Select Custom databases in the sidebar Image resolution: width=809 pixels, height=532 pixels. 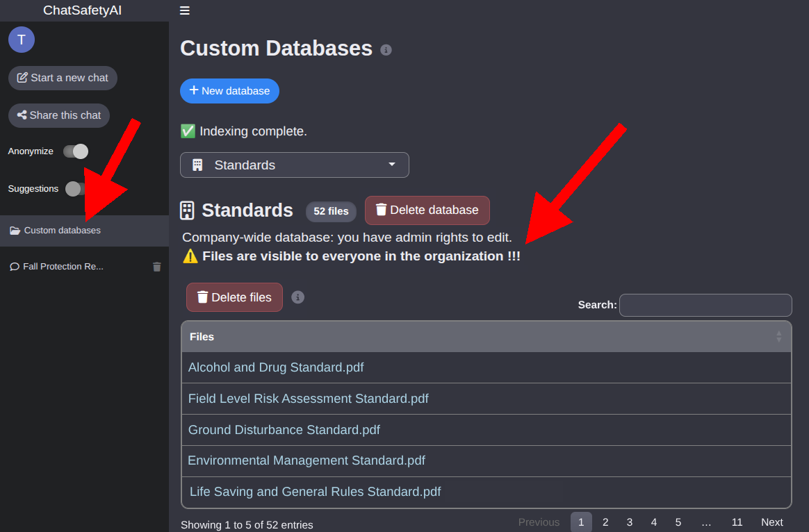point(64,230)
